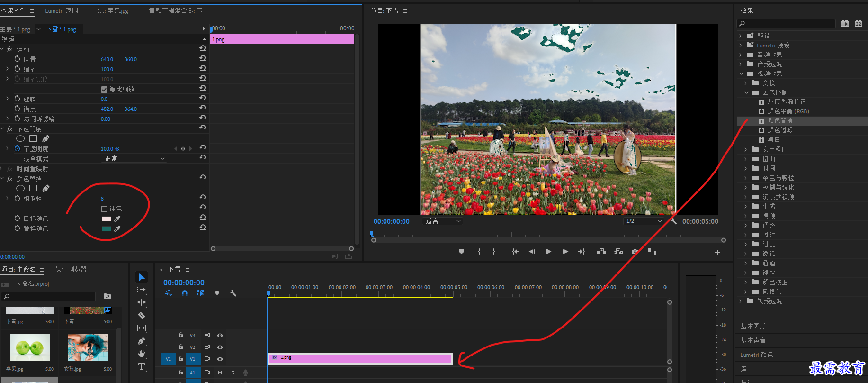Collapse the 视频效果 folder
The image size is (868, 383).
click(x=741, y=73)
